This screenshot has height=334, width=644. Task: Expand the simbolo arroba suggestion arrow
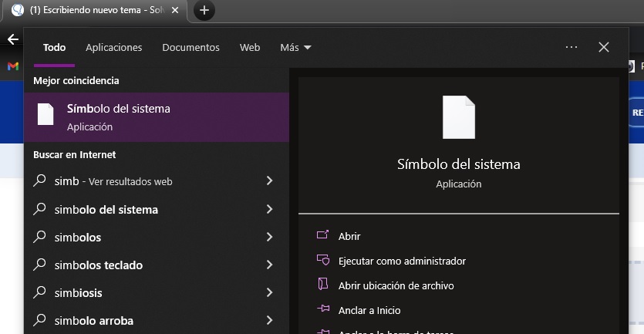point(269,321)
